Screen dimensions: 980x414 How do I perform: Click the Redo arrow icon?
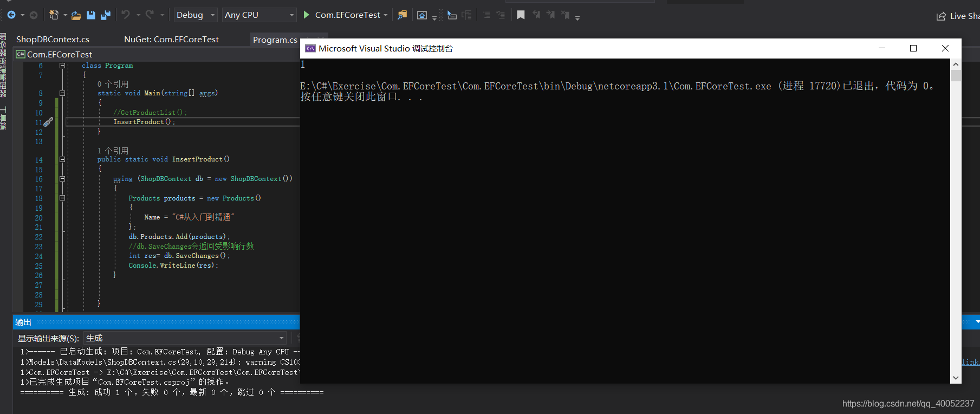tap(150, 15)
